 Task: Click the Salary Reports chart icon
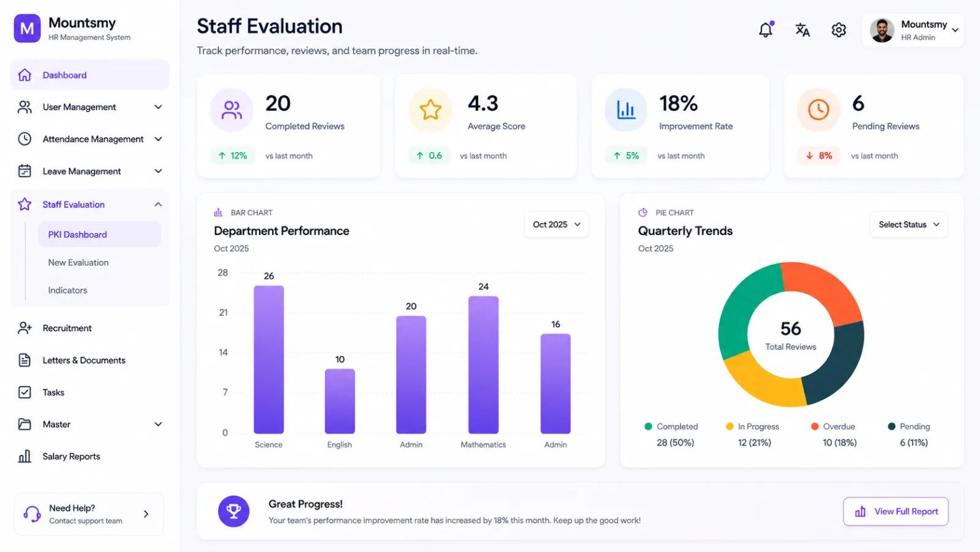coord(24,456)
